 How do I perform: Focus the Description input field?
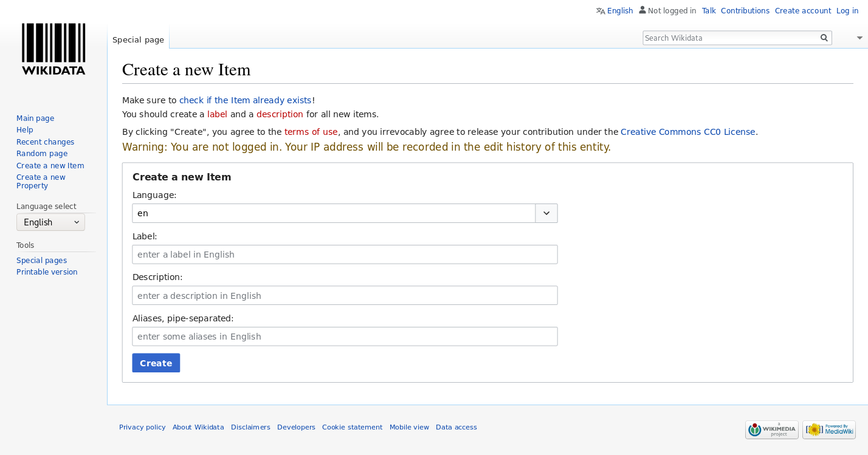coord(345,295)
